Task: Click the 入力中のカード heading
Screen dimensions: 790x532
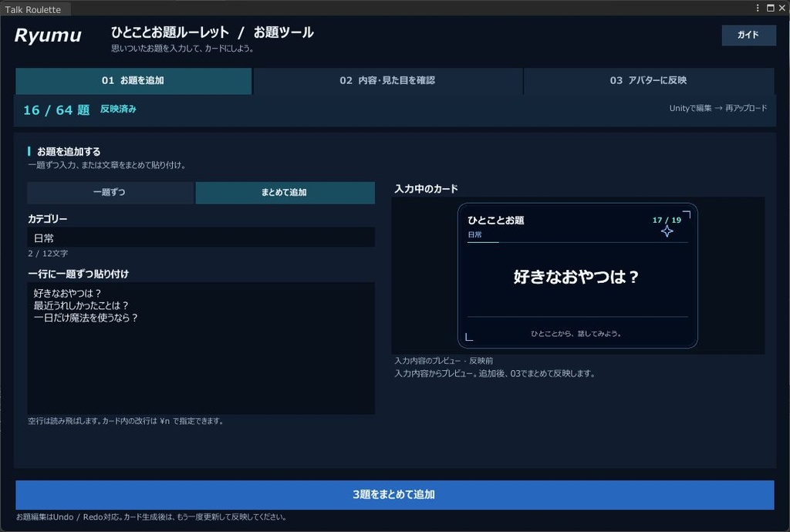Action: click(x=426, y=189)
